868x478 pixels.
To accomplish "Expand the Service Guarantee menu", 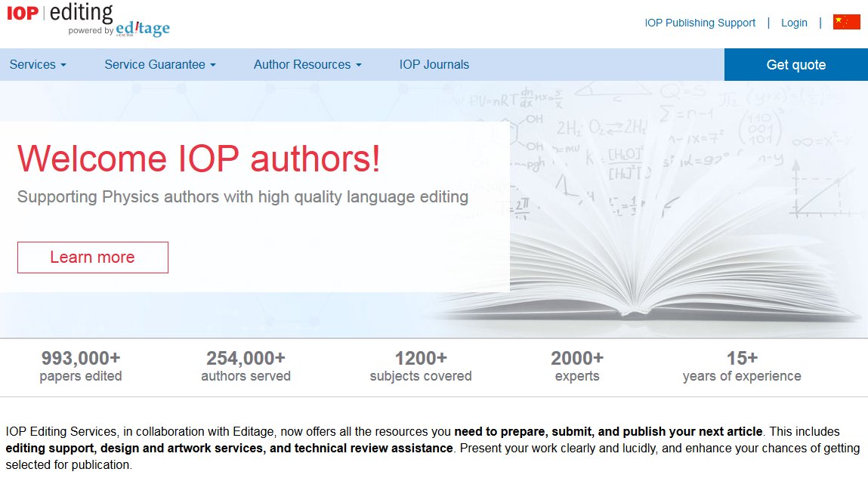I will 160,65.
